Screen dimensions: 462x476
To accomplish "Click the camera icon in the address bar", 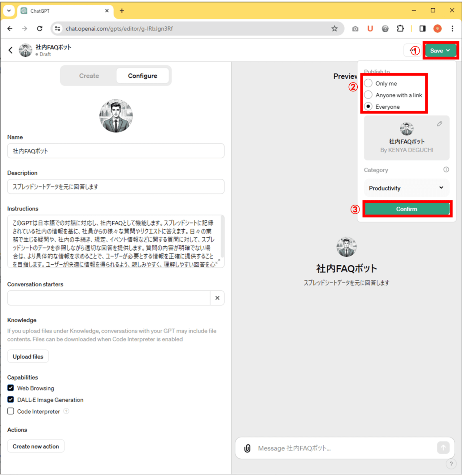I will 355,29.
